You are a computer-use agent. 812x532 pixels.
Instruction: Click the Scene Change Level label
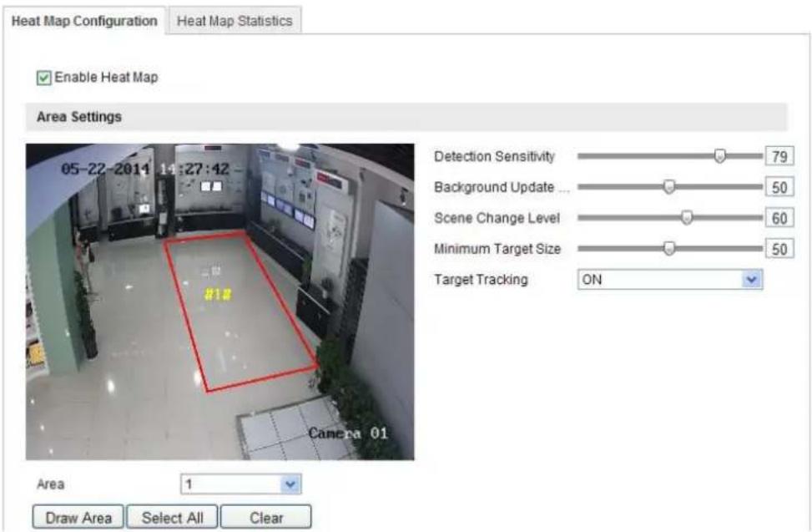click(497, 218)
